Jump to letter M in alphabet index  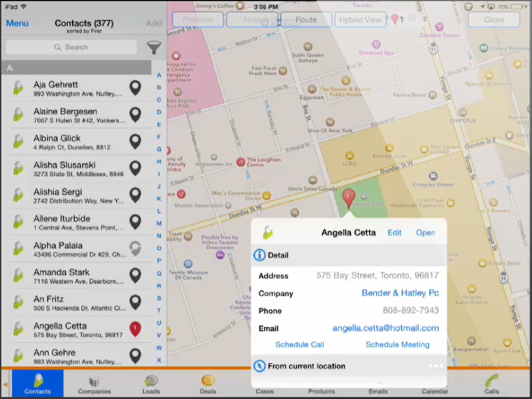[159, 223]
